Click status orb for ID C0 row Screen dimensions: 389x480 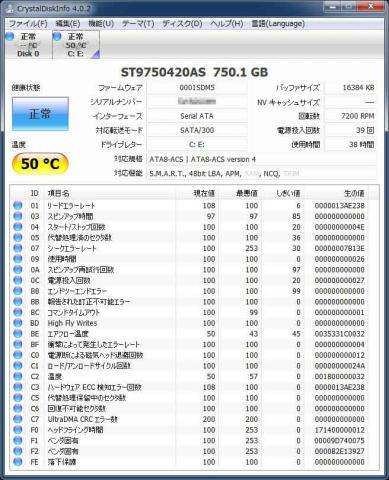[x=18, y=355]
